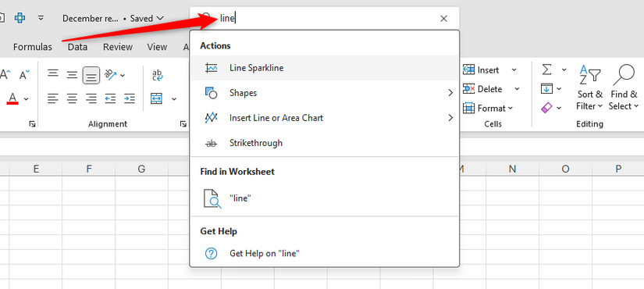Open Sort & Filter menu

coord(590,87)
